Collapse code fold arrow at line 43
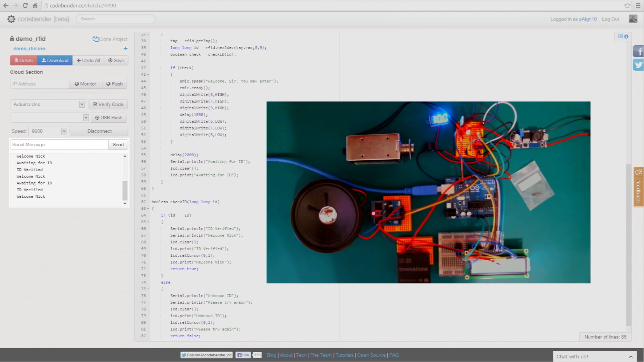 click(x=148, y=75)
